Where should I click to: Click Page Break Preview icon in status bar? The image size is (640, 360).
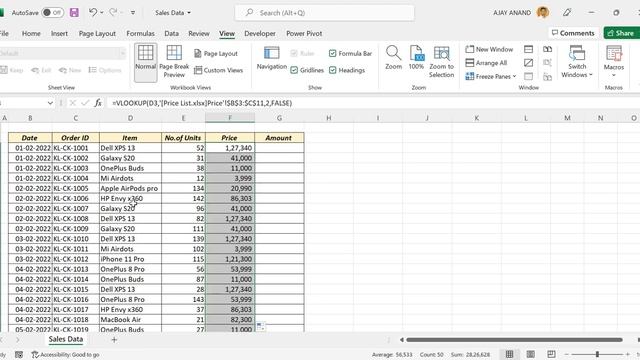pyautogui.click(x=551, y=354)
